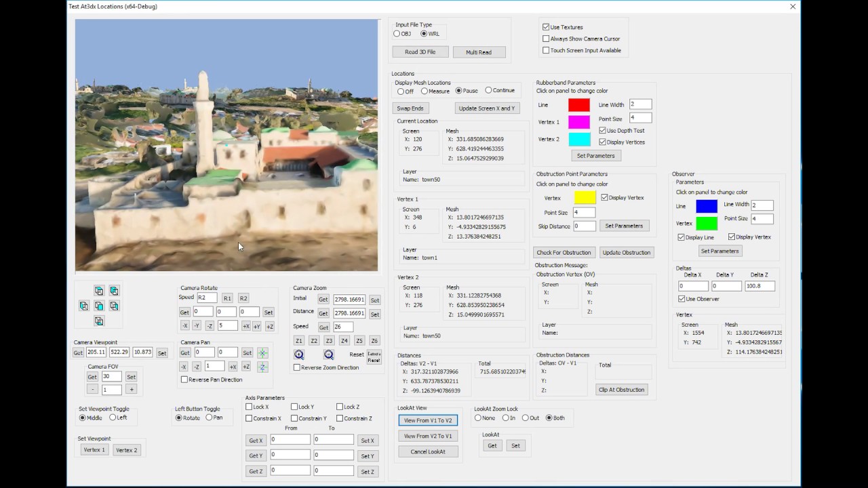868x488 pixels.
Task: Click the rubberband Line Width input field
Action: [x=640, y=104]
